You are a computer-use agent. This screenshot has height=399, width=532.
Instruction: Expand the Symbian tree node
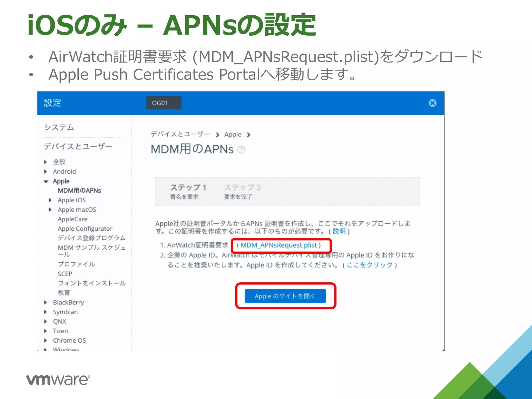pos(45,312)
